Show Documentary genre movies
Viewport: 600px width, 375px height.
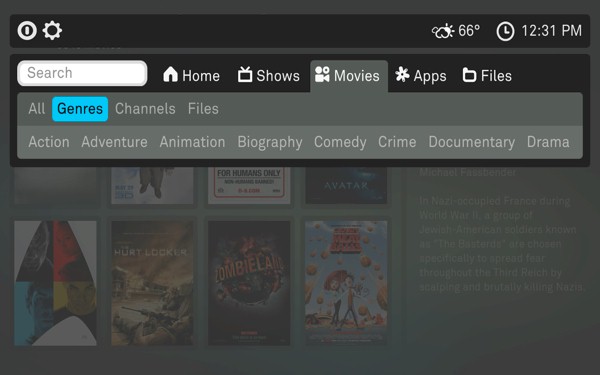pyautogui.click(x=471, y=142)
